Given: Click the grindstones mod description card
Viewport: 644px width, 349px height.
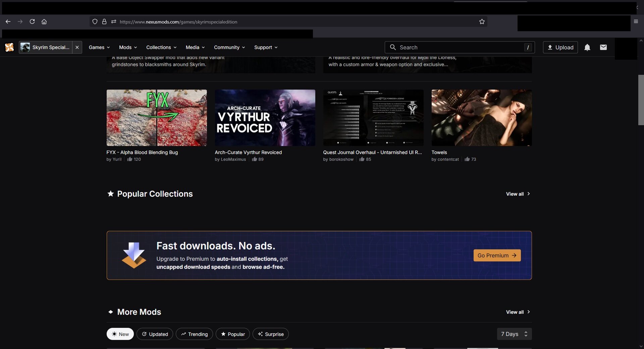Looking at the screenshot, I should pyautogui.click(x=211, y=64).
